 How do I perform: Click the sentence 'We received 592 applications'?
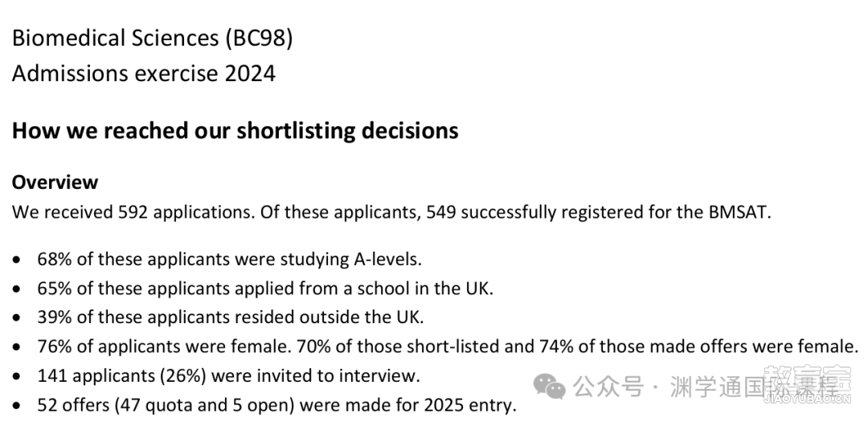point(133,212)
